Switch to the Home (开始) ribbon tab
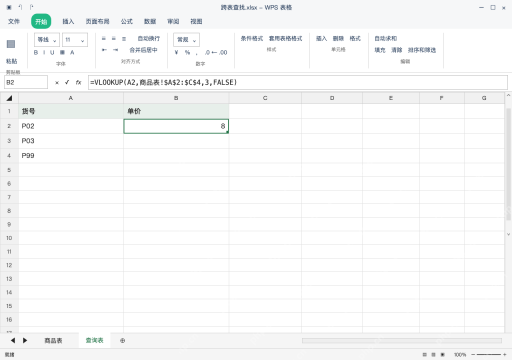The image size is (512, 360). [41, 21]
